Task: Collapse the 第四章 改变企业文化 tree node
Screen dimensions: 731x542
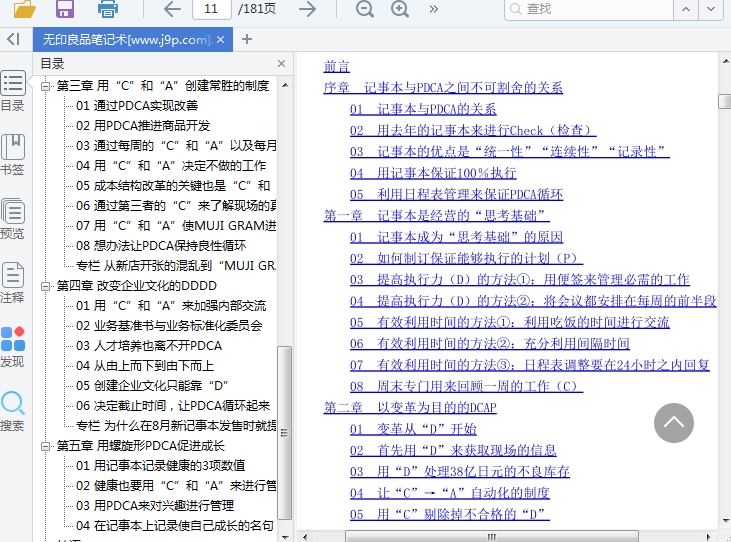Action: click(x=46, y=286)
